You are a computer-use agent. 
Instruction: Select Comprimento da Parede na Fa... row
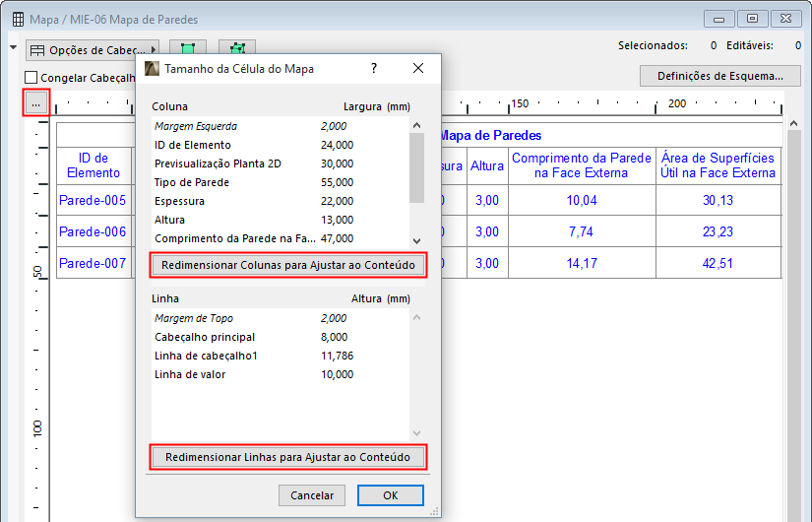tap(281, 238)
